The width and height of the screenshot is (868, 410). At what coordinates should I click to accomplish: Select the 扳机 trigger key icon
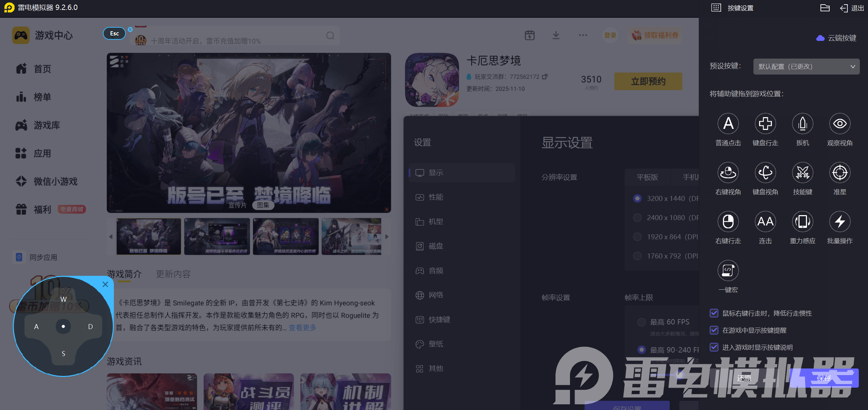(x=802, y=124)
